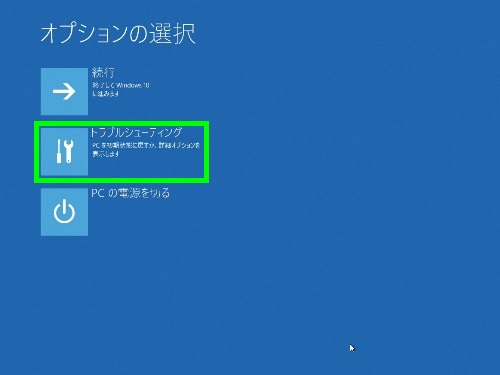The height and width of the screenshot is (375, 500).
Task: Click the オプションの選択 heading
Action: (x=118, y=33)
